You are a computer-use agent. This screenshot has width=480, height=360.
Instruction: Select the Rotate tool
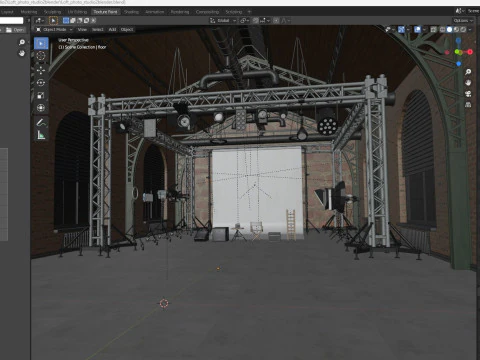(x=41, y=83)
